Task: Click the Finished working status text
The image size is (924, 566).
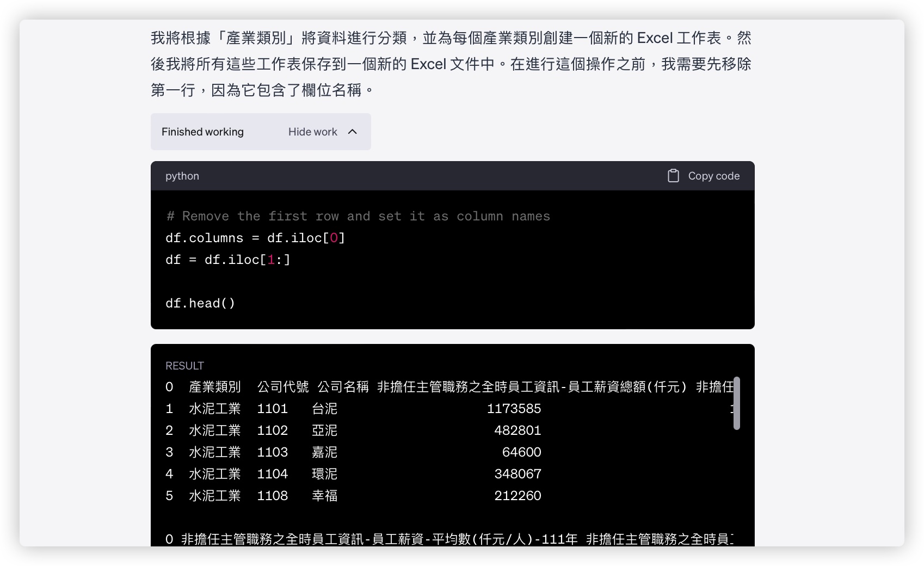Action: click(202, 132)
